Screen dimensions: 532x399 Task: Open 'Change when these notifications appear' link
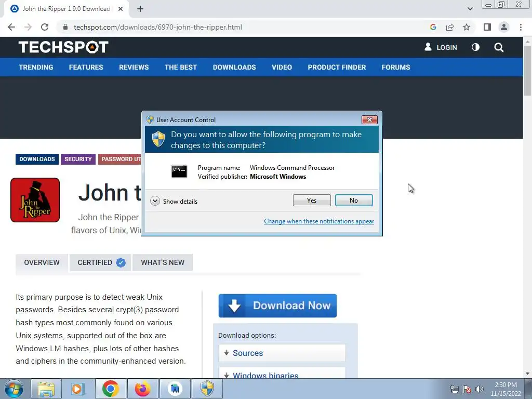[x=319, y=221]
